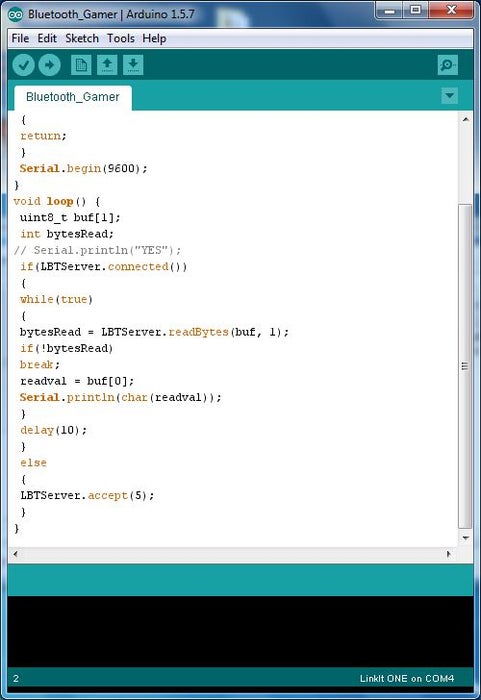
Task: Click the horizontal scrollbar right arrow
Action: (449, 554)
